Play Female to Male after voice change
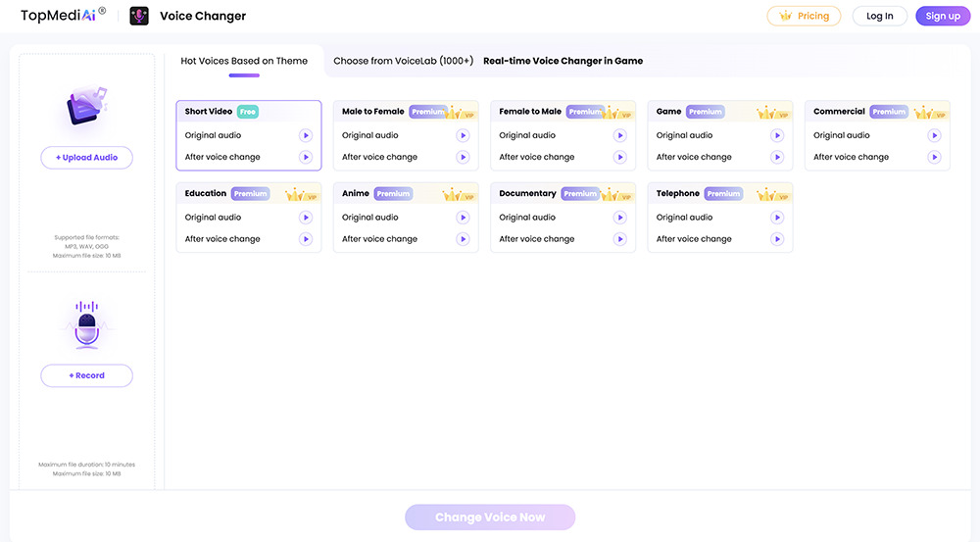This screenshot has width=980, height=542. (x=620, y=157)
